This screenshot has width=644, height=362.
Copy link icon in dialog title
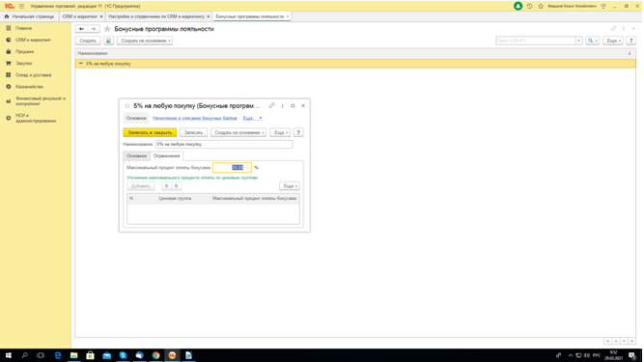point(272,106)
